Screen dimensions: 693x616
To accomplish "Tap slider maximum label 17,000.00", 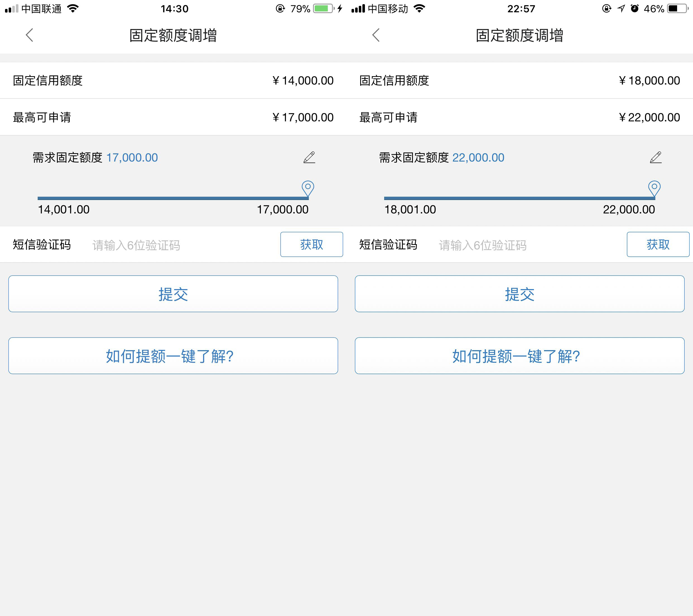I will pyautogui.click(x=283, y=210).
